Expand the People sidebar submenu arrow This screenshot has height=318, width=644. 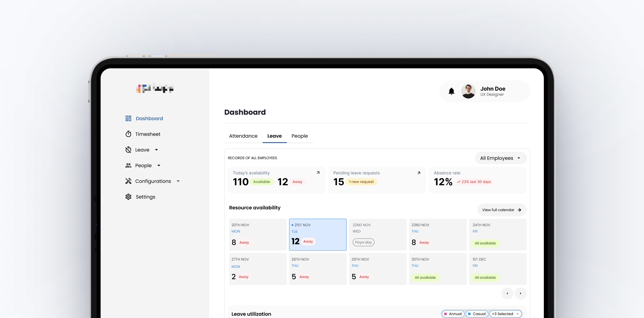pyautogui.click(x=159, y=165)
